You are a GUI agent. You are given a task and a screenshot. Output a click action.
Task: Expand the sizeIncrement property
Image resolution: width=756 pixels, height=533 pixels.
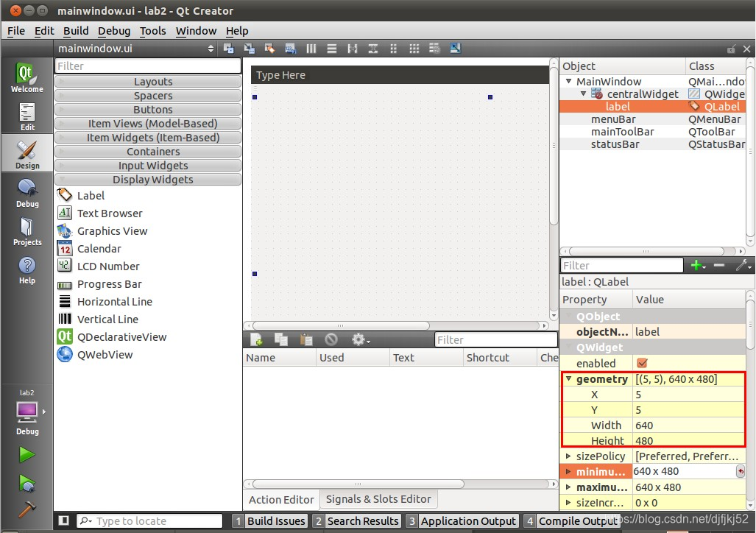(x=568, y=503)
